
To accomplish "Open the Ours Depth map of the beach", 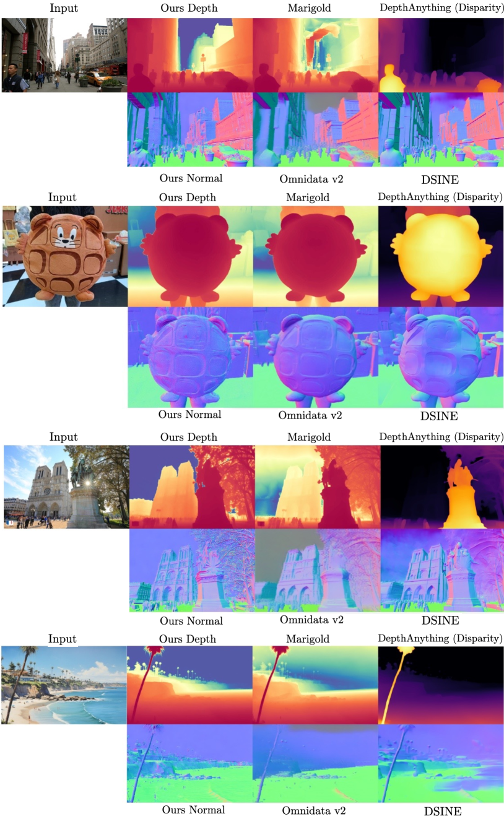I will point(189,685).
